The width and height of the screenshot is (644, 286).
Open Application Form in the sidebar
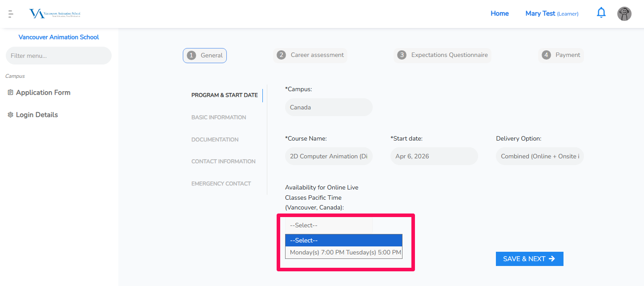point(43,93)
